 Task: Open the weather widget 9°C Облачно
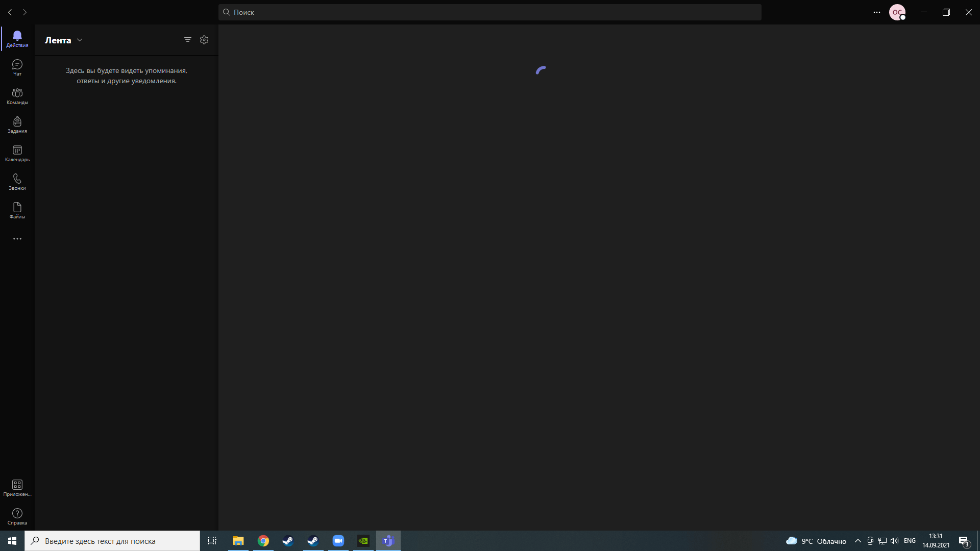pyautogui.click(x=816, y=541)
